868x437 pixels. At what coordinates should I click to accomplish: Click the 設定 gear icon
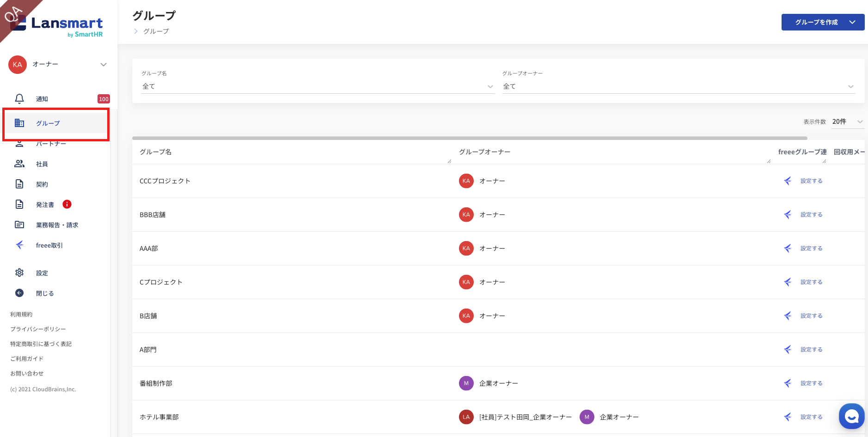tap(19, 273)
